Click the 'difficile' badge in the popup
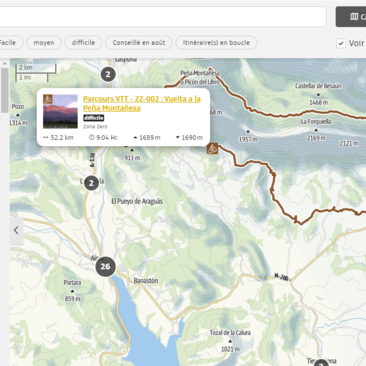 point(94,118)
